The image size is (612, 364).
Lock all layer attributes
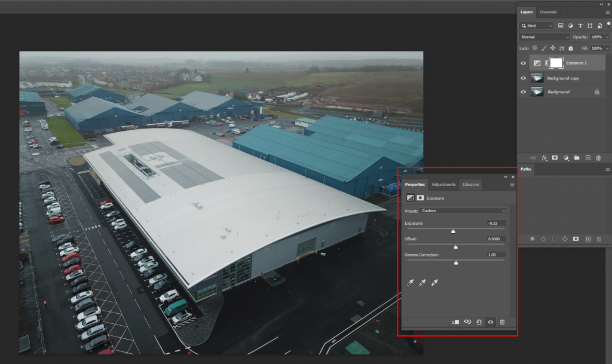[x=571, y=48]
